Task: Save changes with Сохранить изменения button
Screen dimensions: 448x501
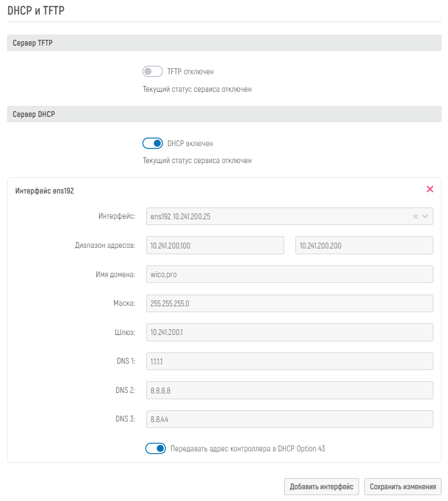Action: [x=403, y=486]
